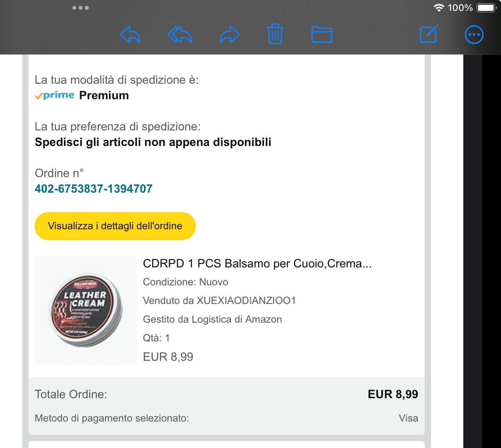Tap the Premium shipping mode label
The height and width of the screenshot is (448, 501).
coord(104,95)
